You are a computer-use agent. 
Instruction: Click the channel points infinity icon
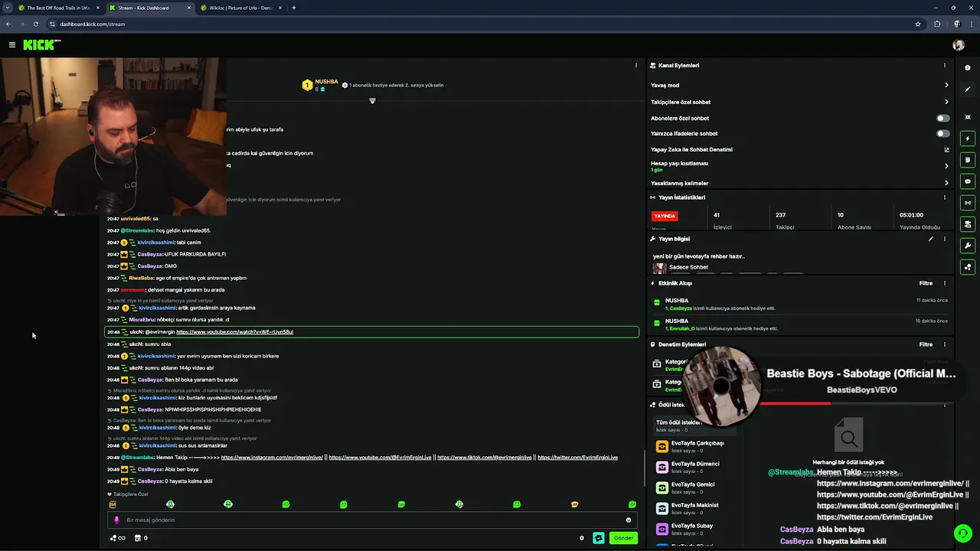118,538
